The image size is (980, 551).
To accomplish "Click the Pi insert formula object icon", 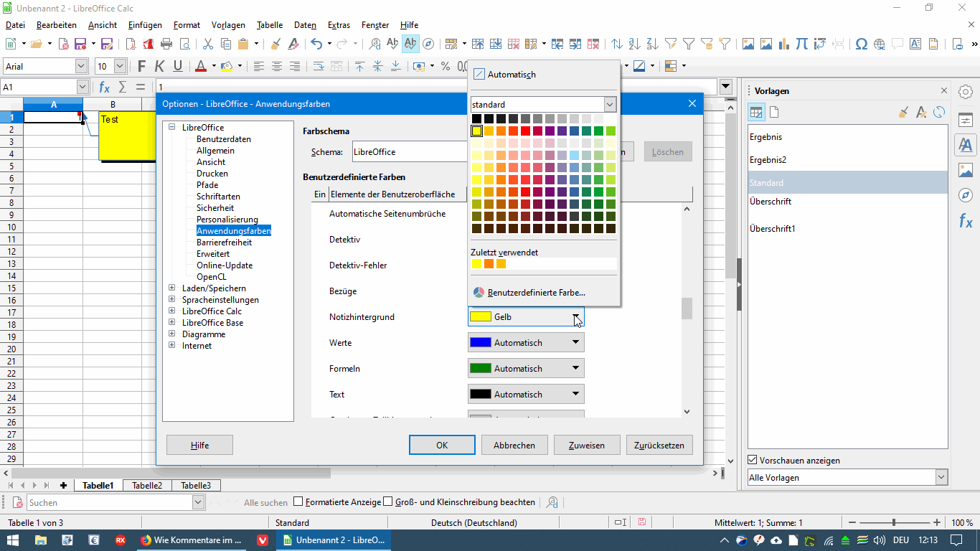I will click(802, 44).
